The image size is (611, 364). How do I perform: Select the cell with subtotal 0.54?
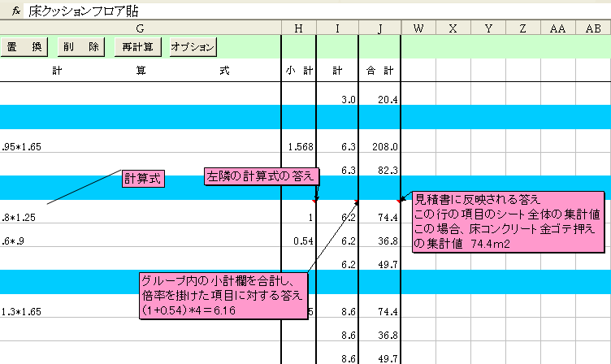[298, 241]
